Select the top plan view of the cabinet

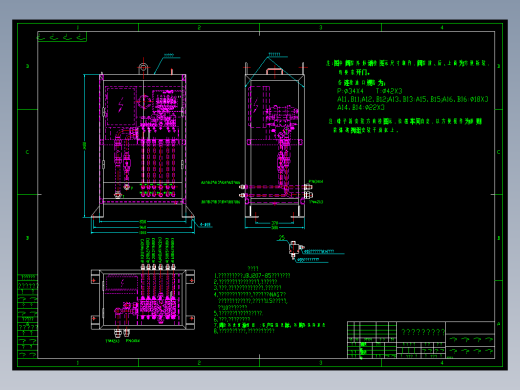coord(143,300)
